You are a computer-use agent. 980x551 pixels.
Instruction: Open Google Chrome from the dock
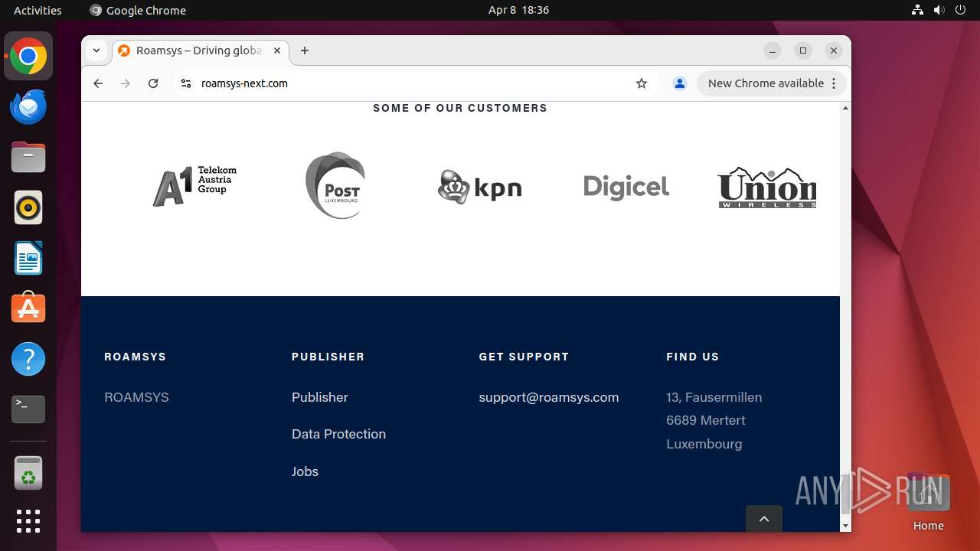tap(28, 57)
